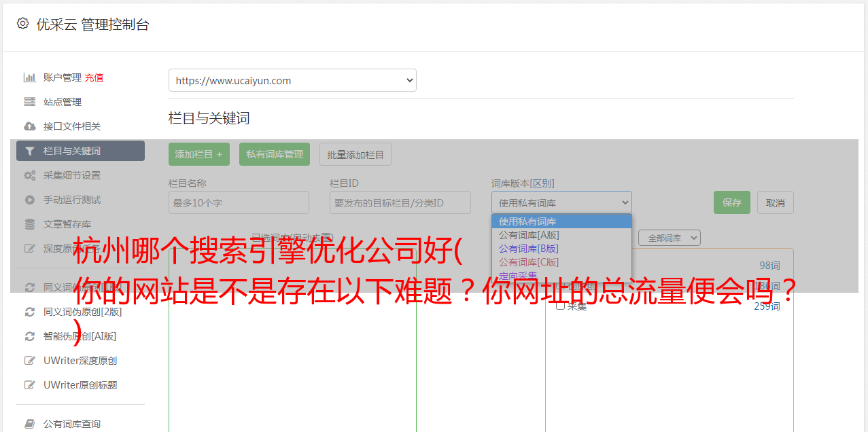Choose 使用私有词库 in the open list
The width and height of the screenshot is (868, 432).
point(561,221)
